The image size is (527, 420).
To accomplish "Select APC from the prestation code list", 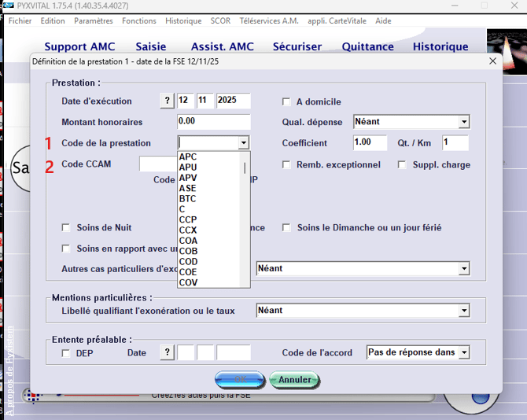I will (188, 157).
